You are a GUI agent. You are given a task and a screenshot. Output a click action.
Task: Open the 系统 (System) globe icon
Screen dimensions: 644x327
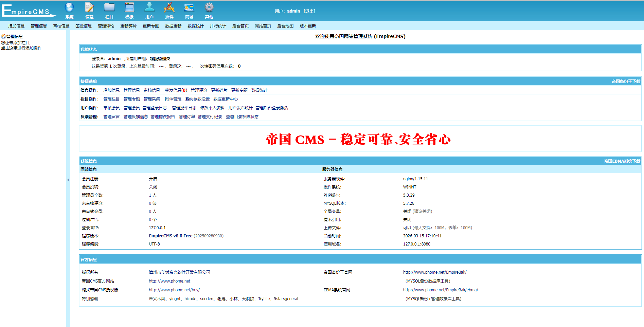pos(69,8)
